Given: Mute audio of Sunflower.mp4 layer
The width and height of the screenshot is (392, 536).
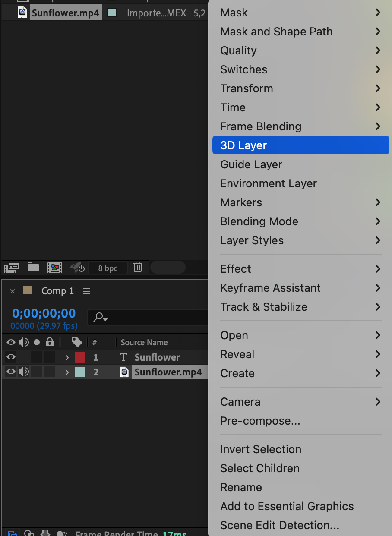Looking at the screenshot, I should [x=24, y=372].
